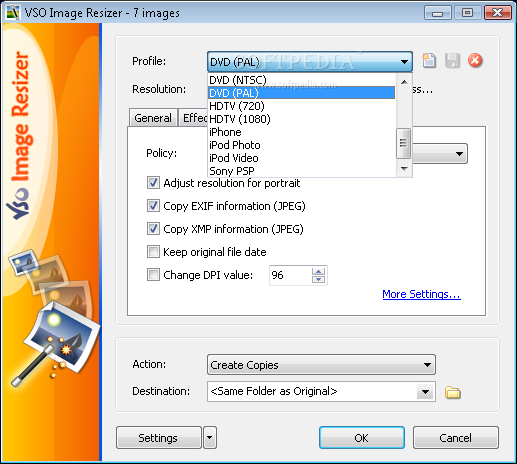
Task: Click the red delete profile icon
Action: click(475, 61)
